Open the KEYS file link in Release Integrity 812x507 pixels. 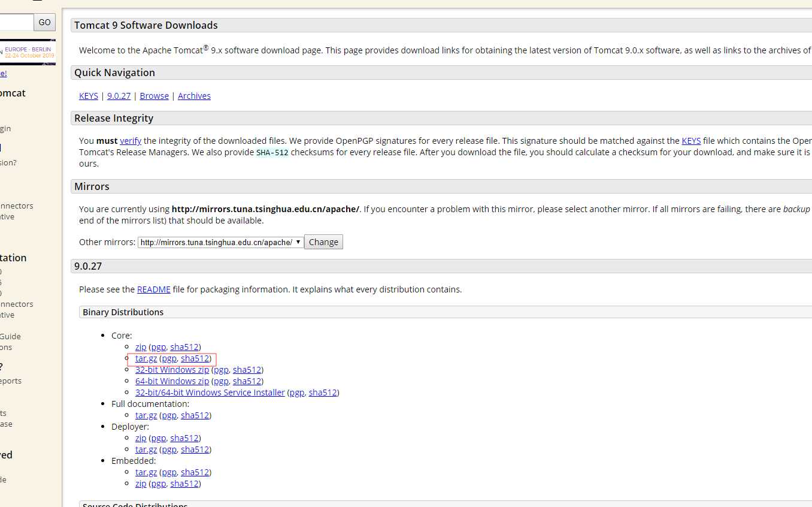691,141
